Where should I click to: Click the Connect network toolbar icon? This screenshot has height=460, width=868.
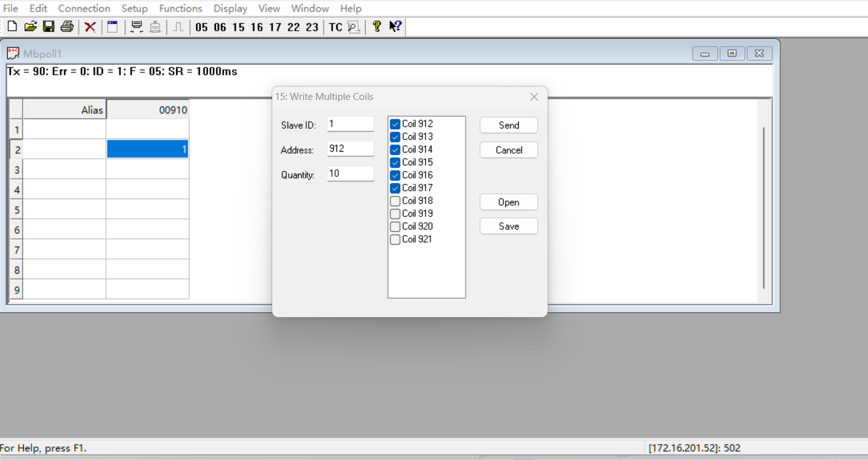coord(136,26)
